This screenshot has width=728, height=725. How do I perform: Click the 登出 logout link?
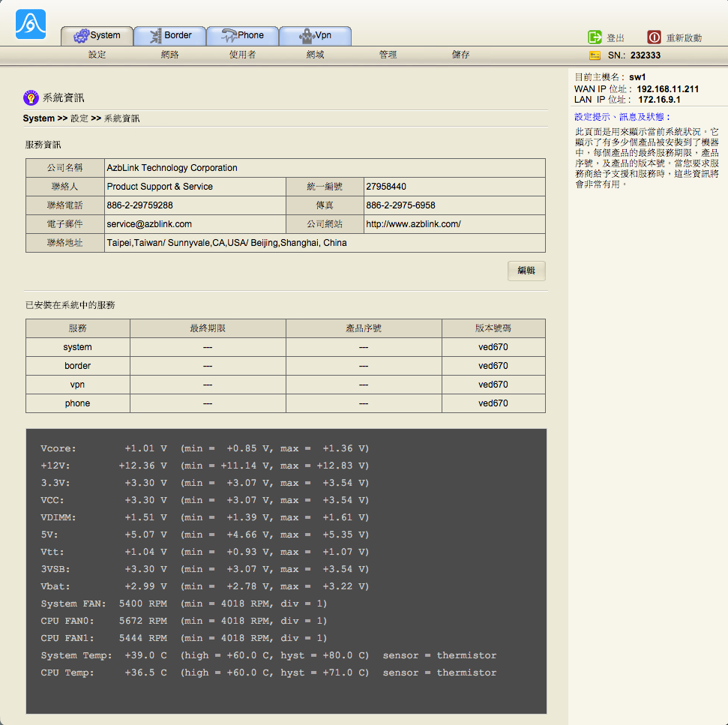tap(616, 37)
